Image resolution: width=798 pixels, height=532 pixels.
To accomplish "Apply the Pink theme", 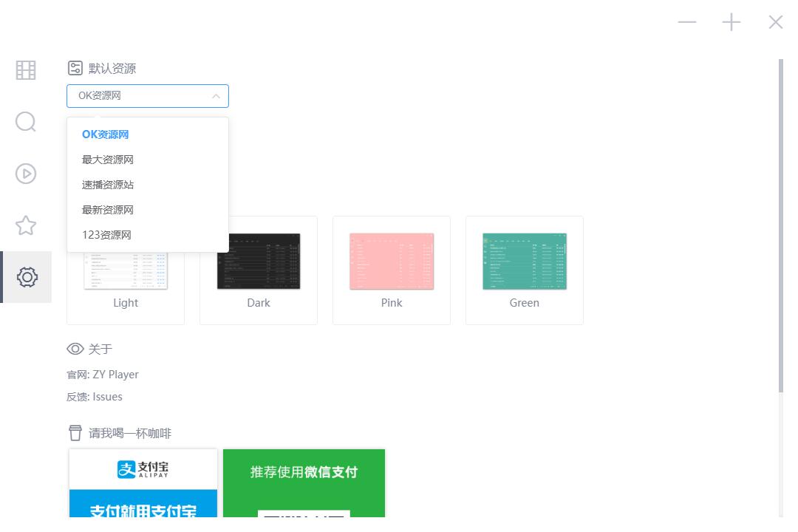I will pos(392,270).
